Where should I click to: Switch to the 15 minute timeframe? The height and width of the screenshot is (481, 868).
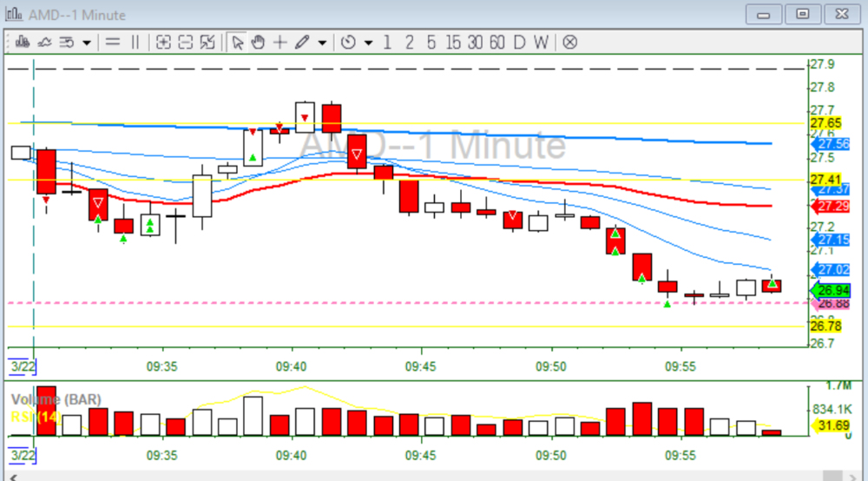(x=453, y=42)
